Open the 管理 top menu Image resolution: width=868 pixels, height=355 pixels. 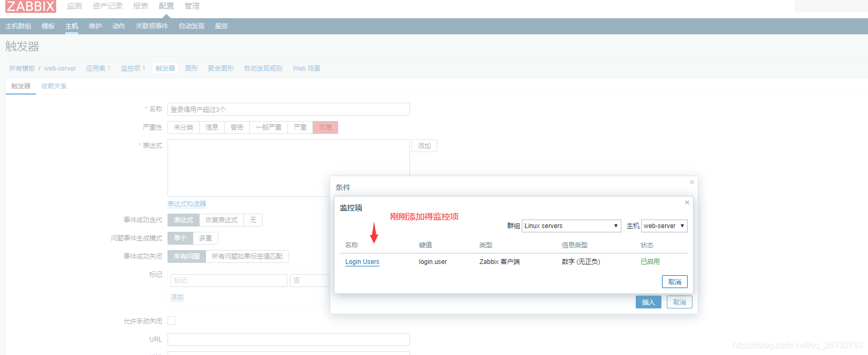(192, 6)
